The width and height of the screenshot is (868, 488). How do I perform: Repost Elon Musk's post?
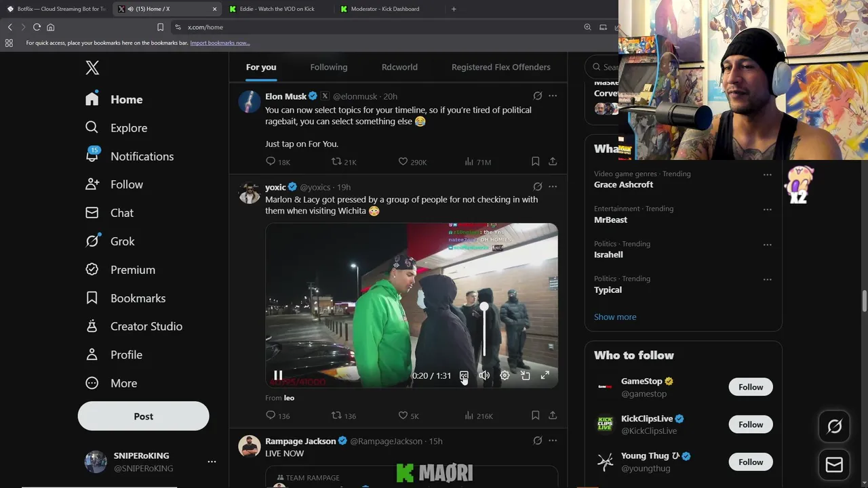[x=343, y=162]
